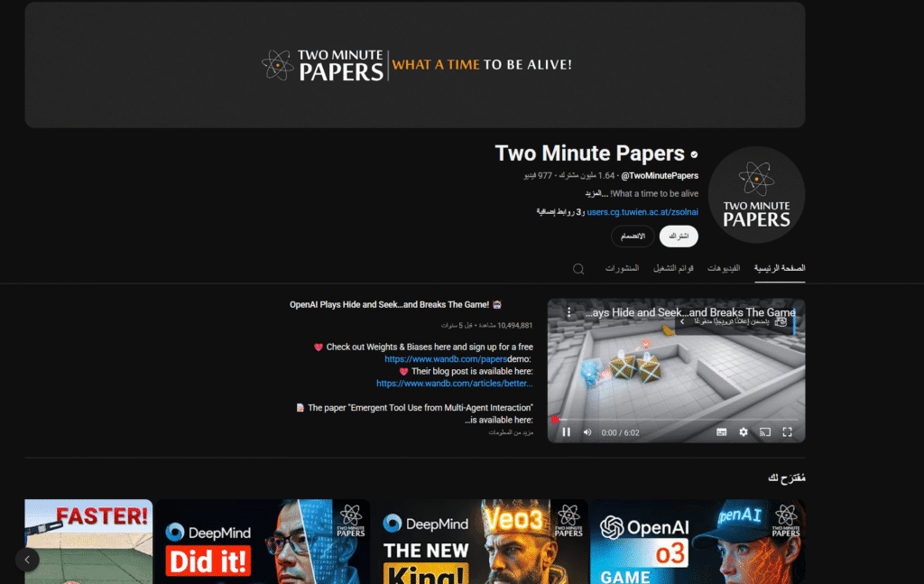The image size is (924, 584).
Task: Open the video player settings gear
Action: (x=744, y=432)
